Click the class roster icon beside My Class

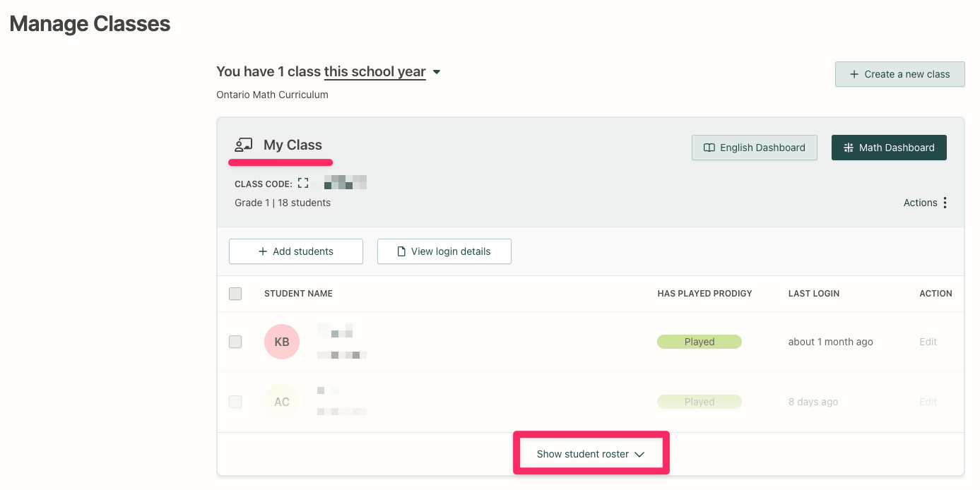244,144
